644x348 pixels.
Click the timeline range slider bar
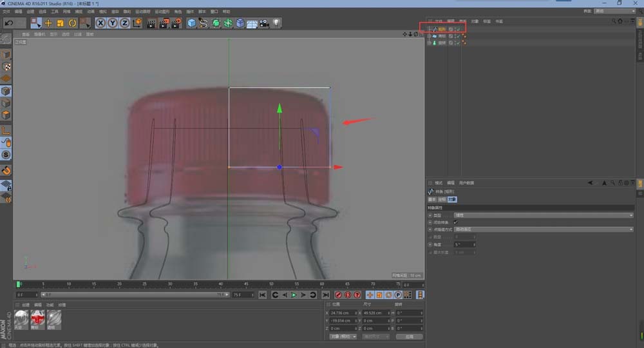coord(135,295)
